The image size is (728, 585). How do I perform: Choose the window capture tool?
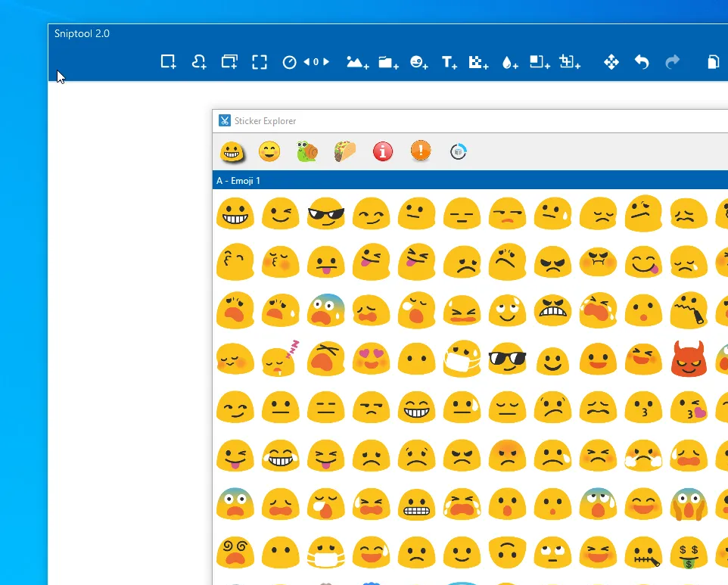pos(229,62)
